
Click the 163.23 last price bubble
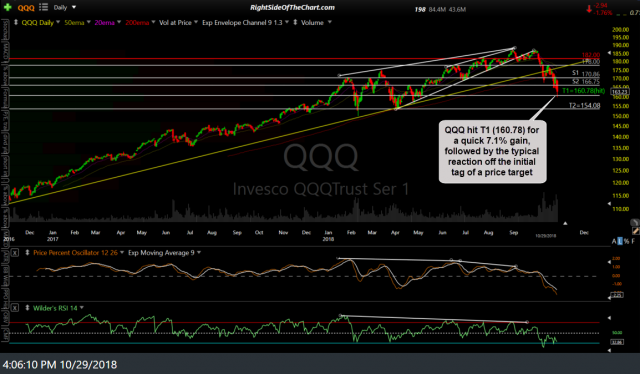(x=620, y=91)
